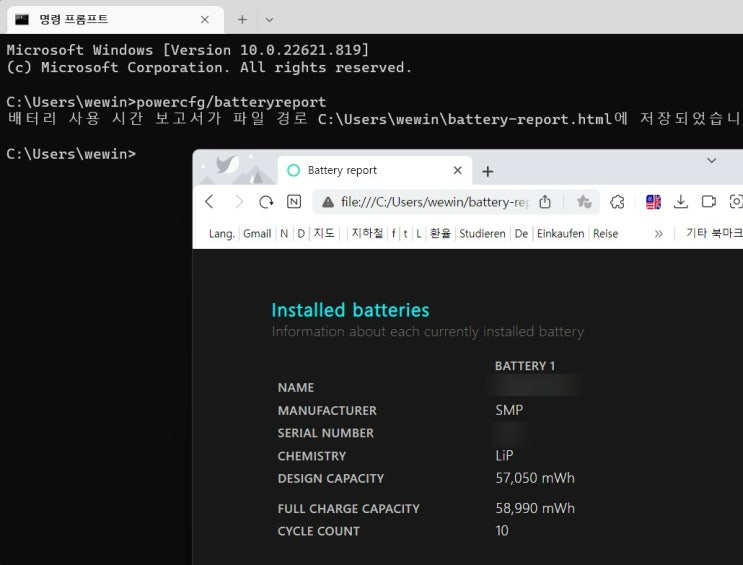Screen dimensions: 743x565
Task: Bookmark this page with the star icon
Action: pos(584,202)
